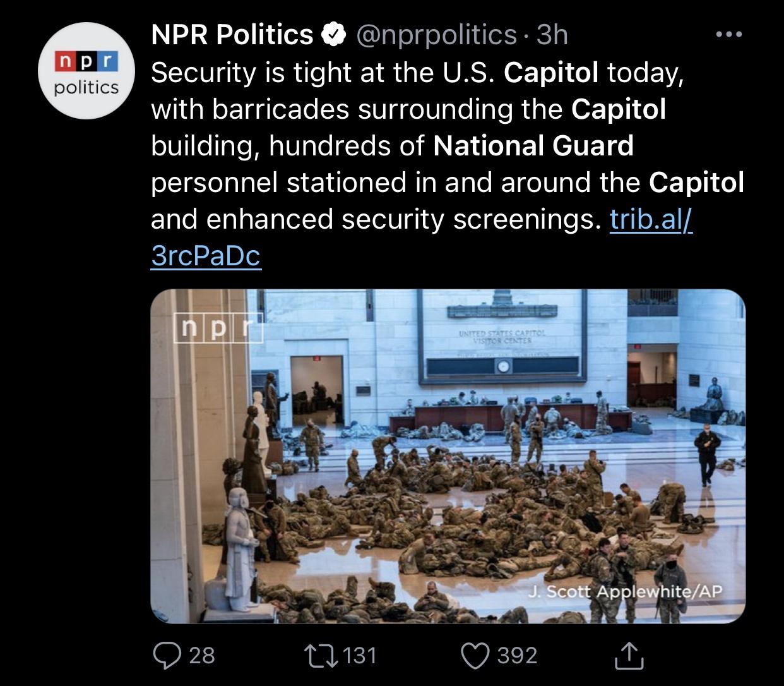Open the share options for the tweet

click(629, 656)
